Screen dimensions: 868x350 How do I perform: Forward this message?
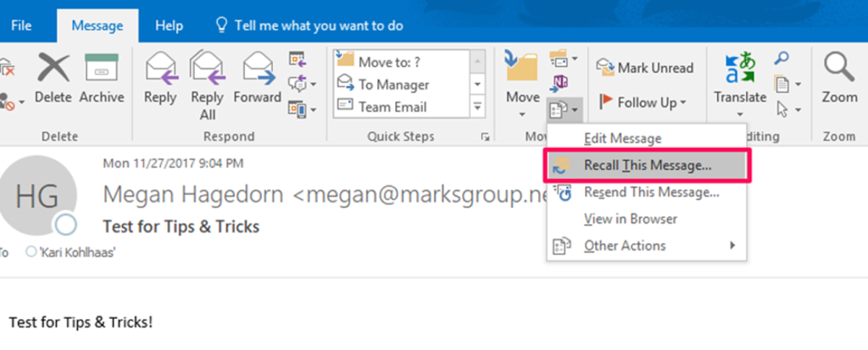point(258,77)
